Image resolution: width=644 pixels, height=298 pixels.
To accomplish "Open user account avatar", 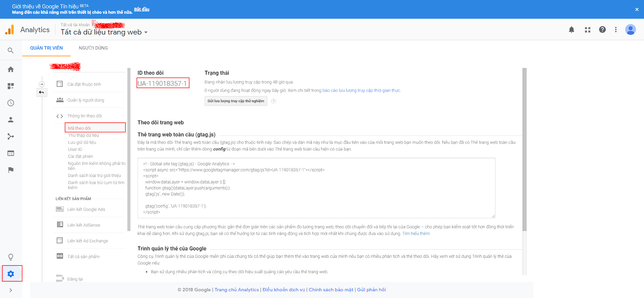I will pos(630,29).
